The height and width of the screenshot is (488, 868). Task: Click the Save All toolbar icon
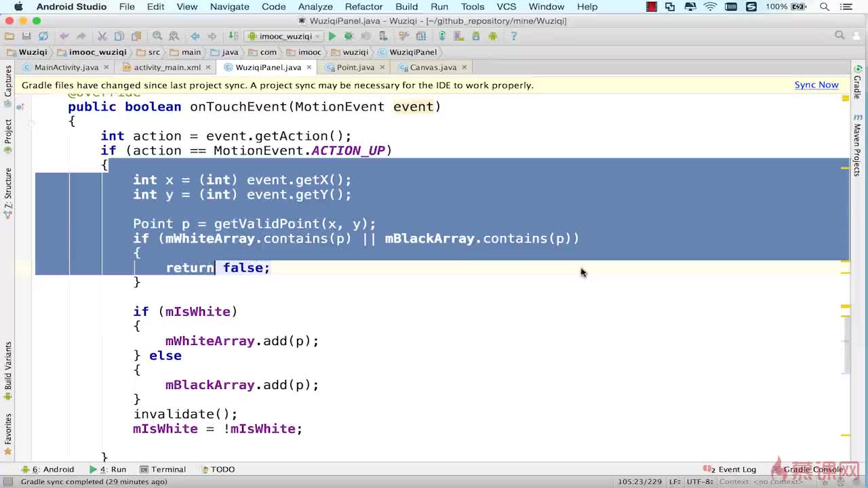[x=26, y=36]
